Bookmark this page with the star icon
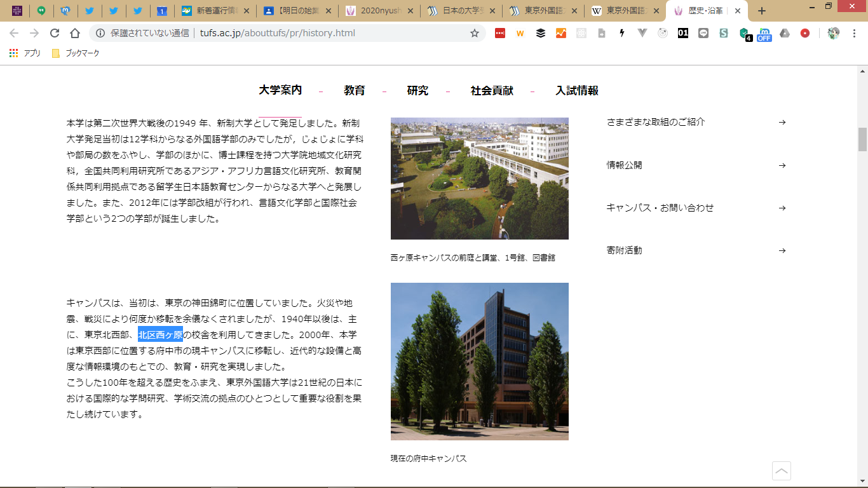Viewport: 868px width, 488px height. coord(474,33)
